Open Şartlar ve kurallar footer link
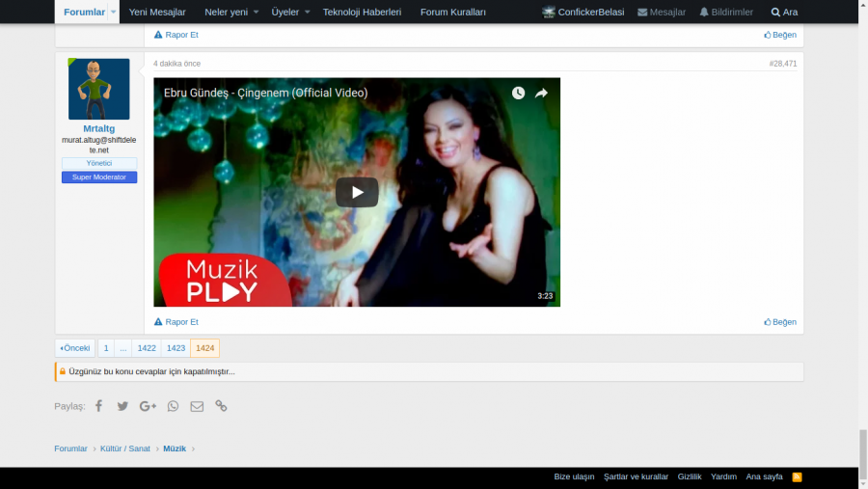This screenshot has height=489, width=868. point(637,476)
